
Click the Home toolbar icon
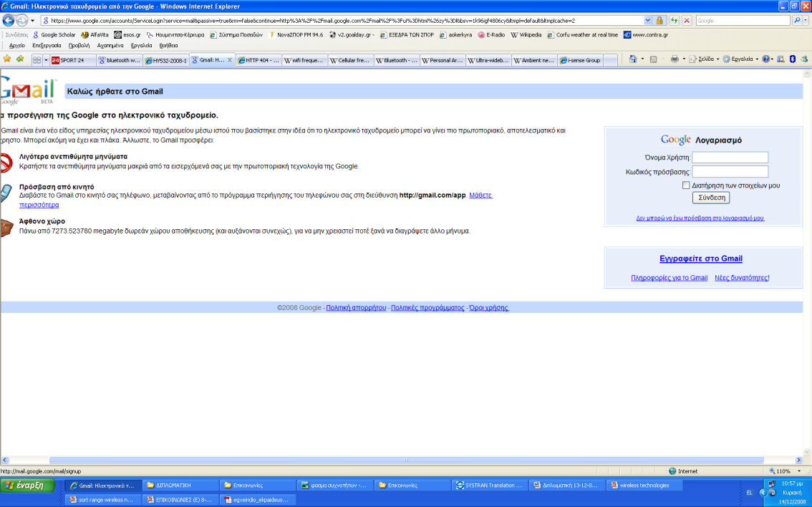tap(633, 59)
